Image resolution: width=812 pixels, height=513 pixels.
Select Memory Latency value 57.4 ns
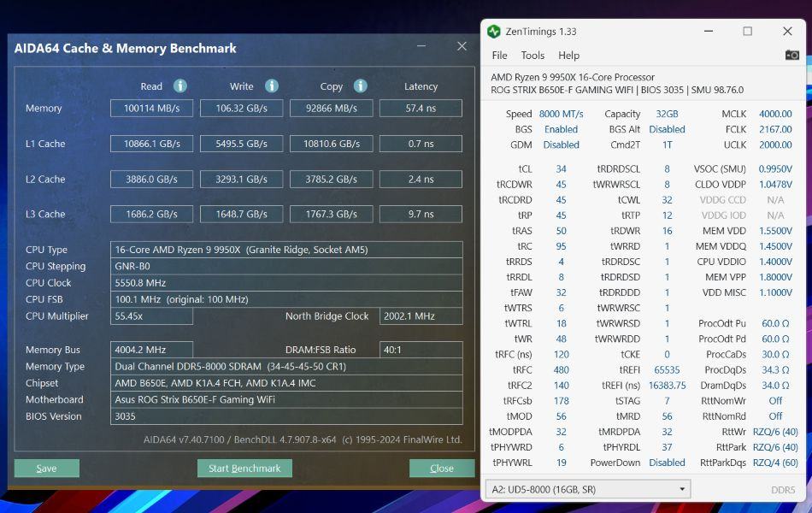point(421,109)
